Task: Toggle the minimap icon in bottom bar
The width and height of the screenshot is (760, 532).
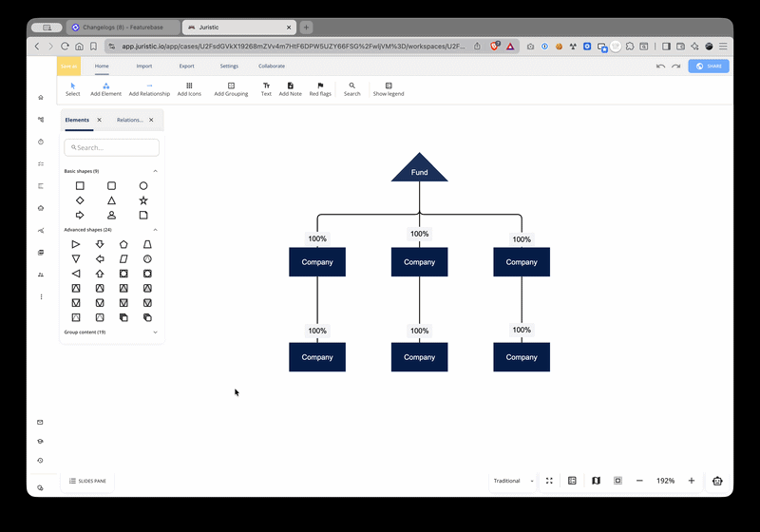Action: coord(596,481)
